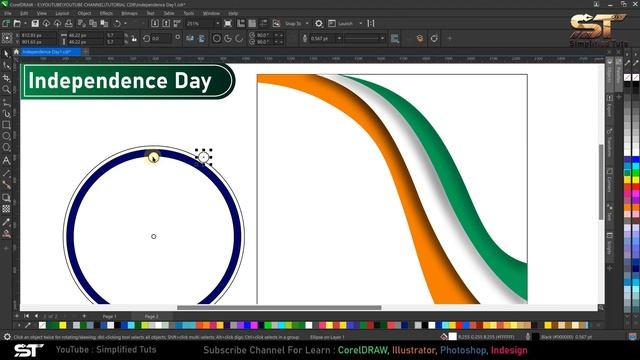Open the Snap To dropdown
This screenshot has width=640, height=360.
pyautogui.click(x=307, y=24)
